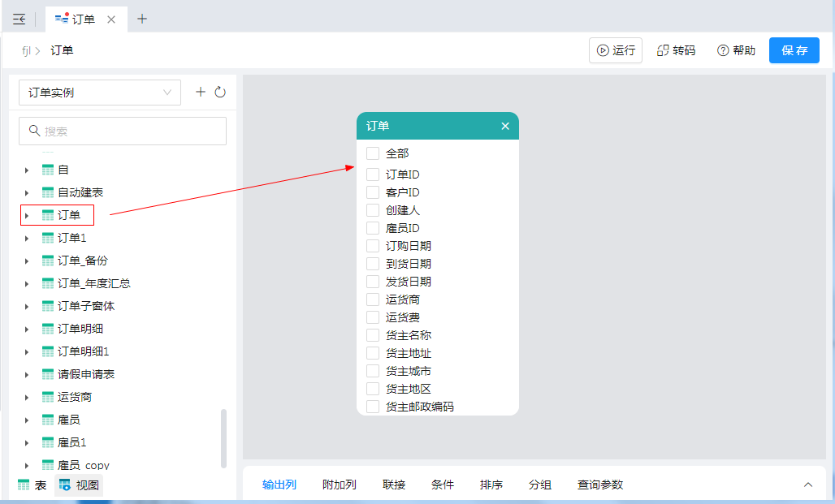This screenshot has height=504, width=835.
Task: Switch to the 联接 tab
Action: 394,485
